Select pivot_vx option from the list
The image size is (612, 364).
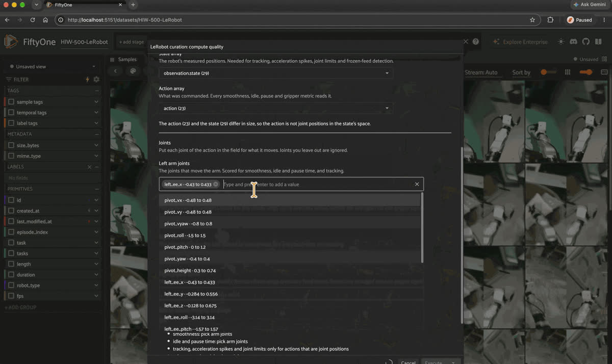tap(290, 200)
